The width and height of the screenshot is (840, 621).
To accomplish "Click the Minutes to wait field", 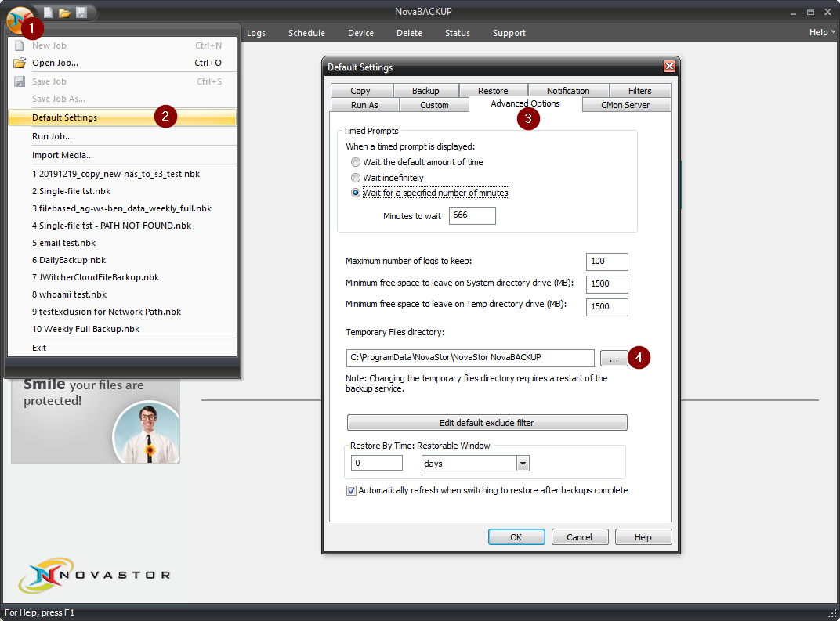I will point(472,215).
